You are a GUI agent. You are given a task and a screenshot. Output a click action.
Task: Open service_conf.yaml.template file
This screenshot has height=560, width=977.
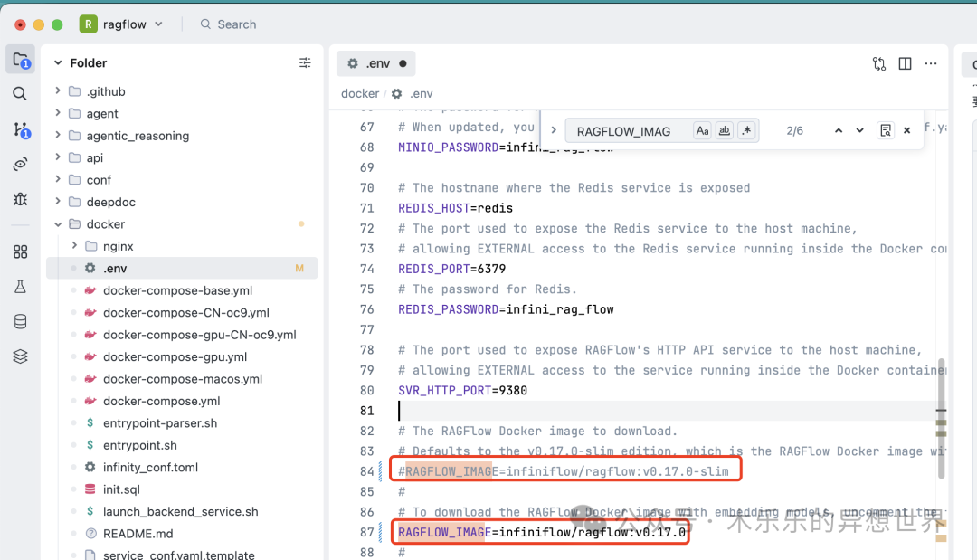(x=179, y=554)
